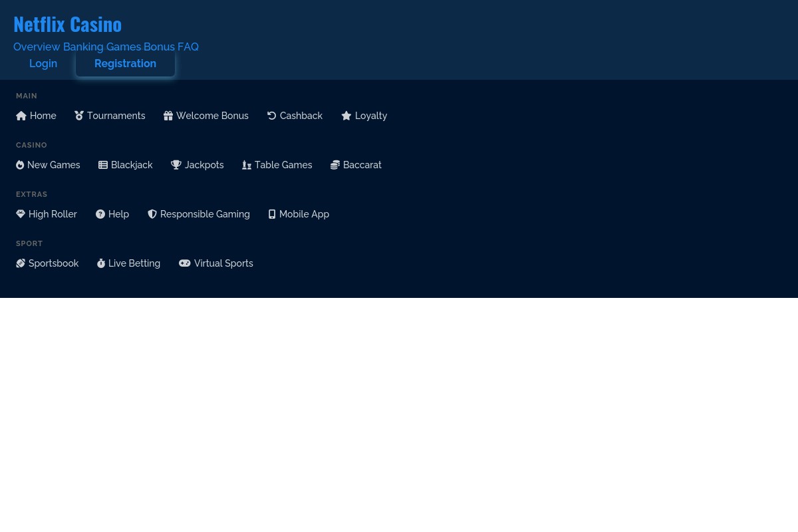View the Jackpots label
The height and width of the screenshot is (532, 798).
click(204, 165)
